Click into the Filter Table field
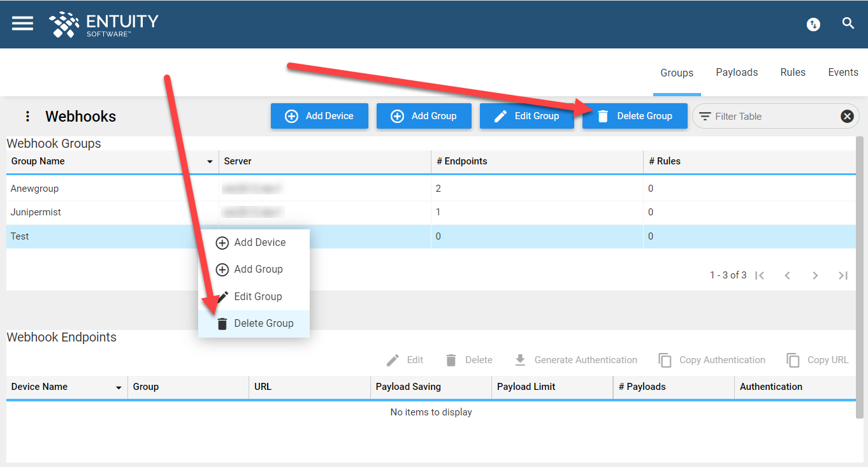868x467 pixels. (x=776, y=117)
